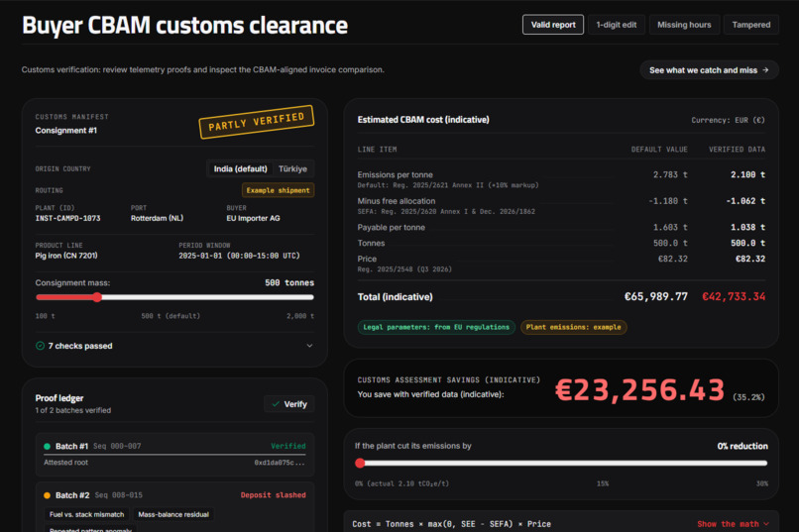Image resolution: width=799 pixels, height=532 pixels.
Task: Click the savings amount €23,256.43
Action: click(x=639, y=390)
